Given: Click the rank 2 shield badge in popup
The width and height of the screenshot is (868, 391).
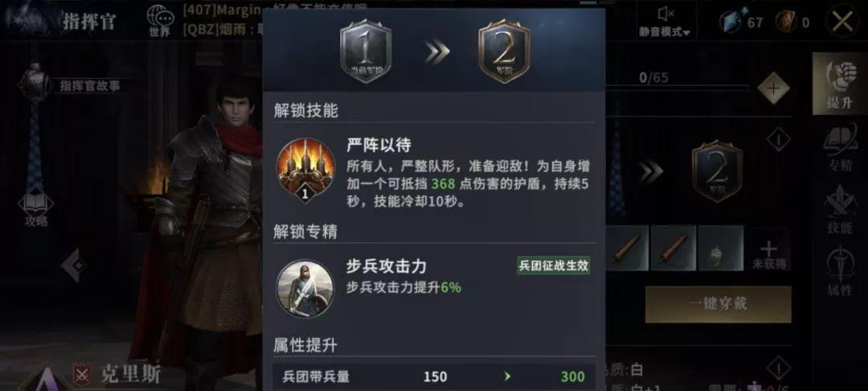Looking at the screenshot, I should (504, 51).
